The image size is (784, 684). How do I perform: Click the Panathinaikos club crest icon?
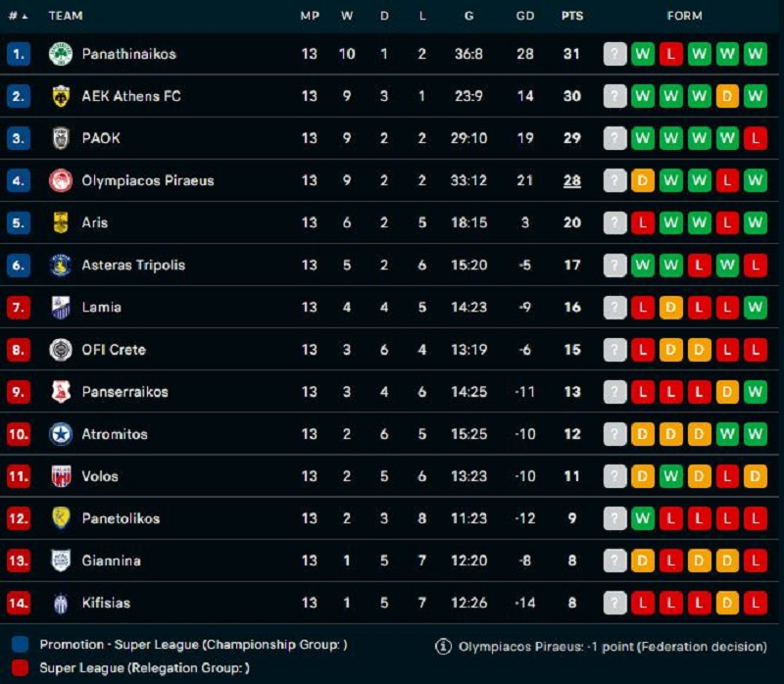click(61, 54)
